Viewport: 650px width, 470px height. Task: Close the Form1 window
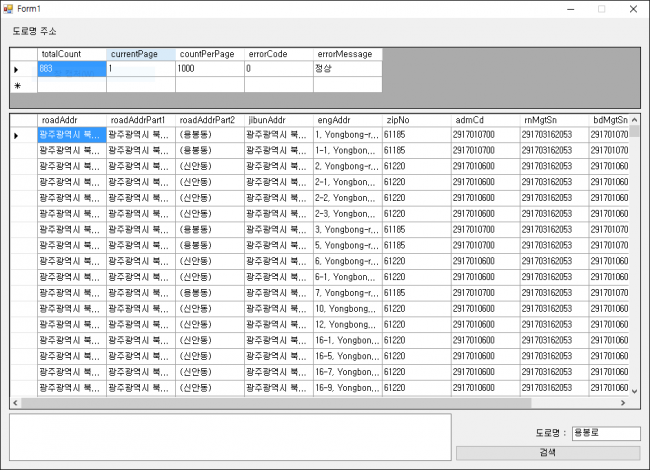click(x=631, y=8)
